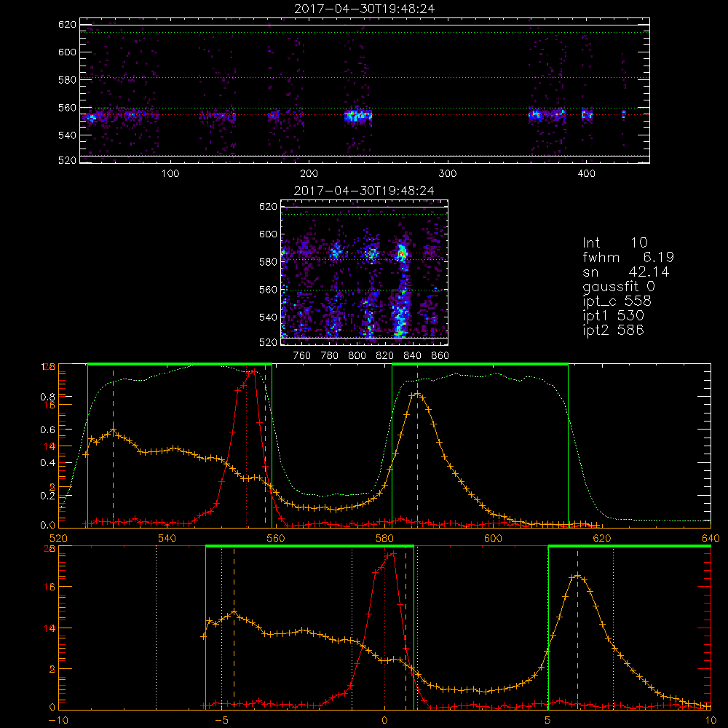Select the 'sn 42.14' readout
728x728 pixels.
tap(626, 272)
